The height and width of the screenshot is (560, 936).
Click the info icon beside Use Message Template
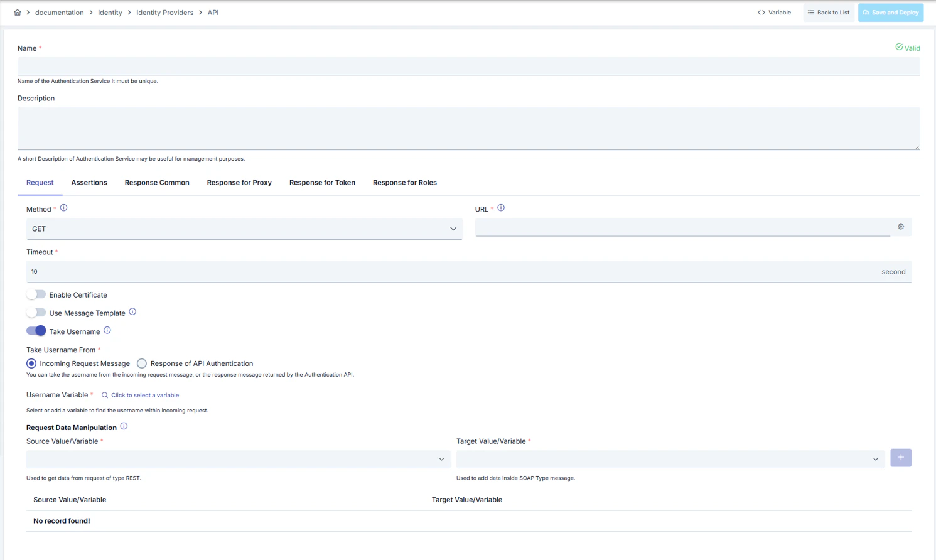tap(132, 311)
